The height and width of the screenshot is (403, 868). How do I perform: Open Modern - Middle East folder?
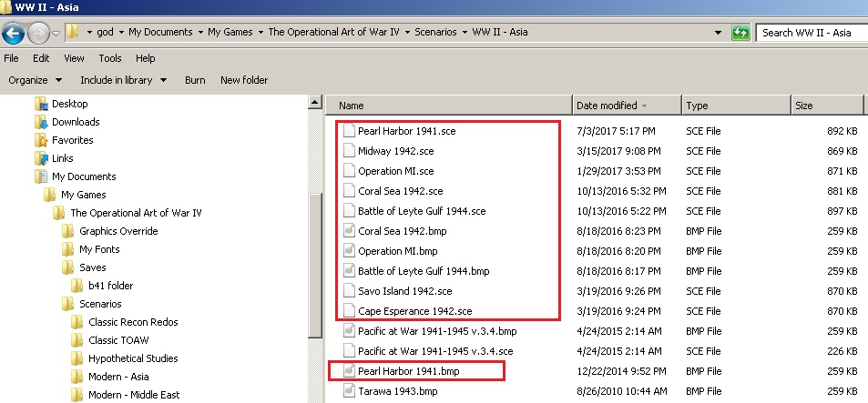click(x=134, y=395)
